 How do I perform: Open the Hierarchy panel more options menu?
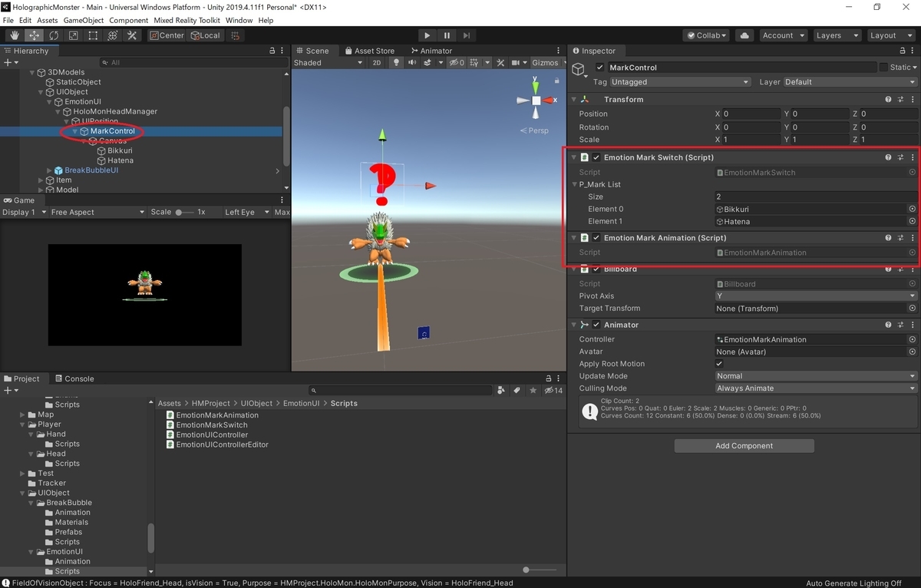(x=283, y=51)
